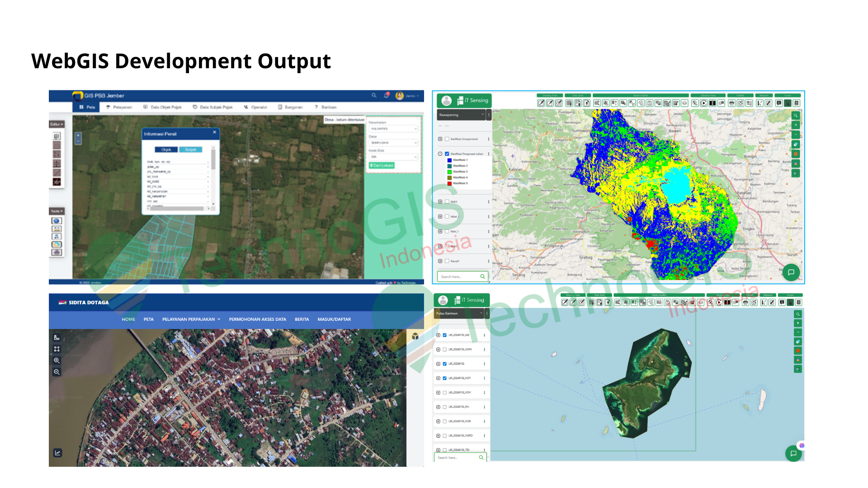The image size is (868, 488).
Task: Select the Objek button in Informasi Persil
Action: [166, 150]
